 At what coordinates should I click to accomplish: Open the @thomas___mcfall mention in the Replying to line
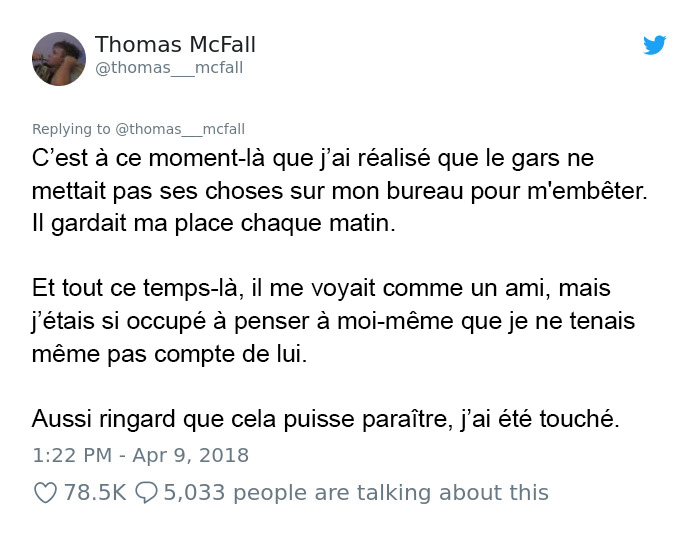click(x=180, y=129)
